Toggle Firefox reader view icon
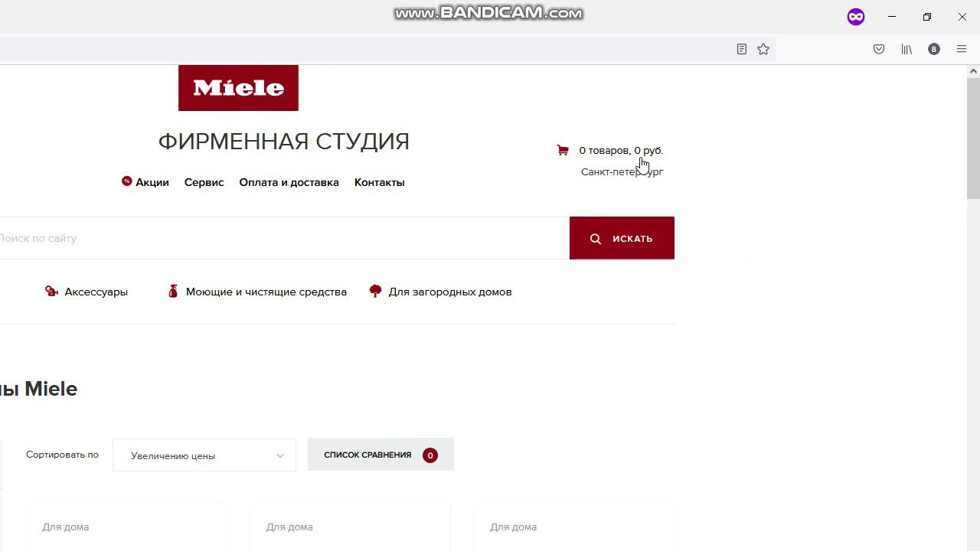The height and width of the screenshot is (551, 980). (742, 49)
